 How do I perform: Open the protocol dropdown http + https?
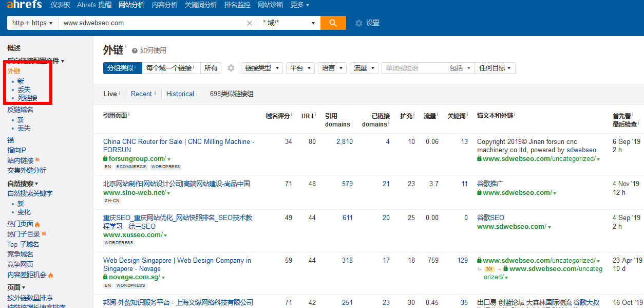coord(32,23)
